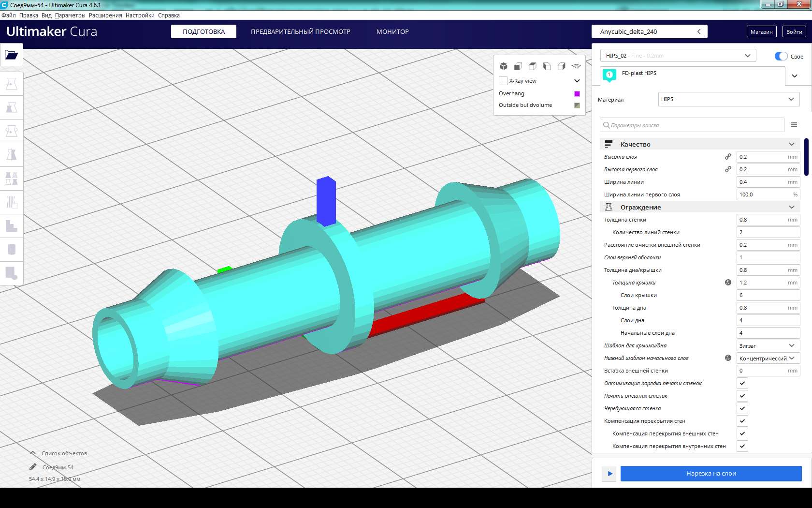Disable Печать внешних стенок checkbox

point(742,396)
